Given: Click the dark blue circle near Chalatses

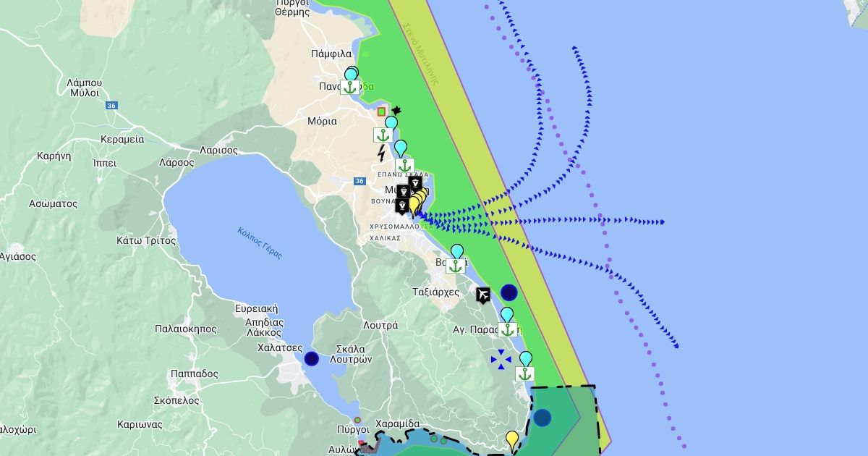Looking at the screenshot, I should point(311,358).
